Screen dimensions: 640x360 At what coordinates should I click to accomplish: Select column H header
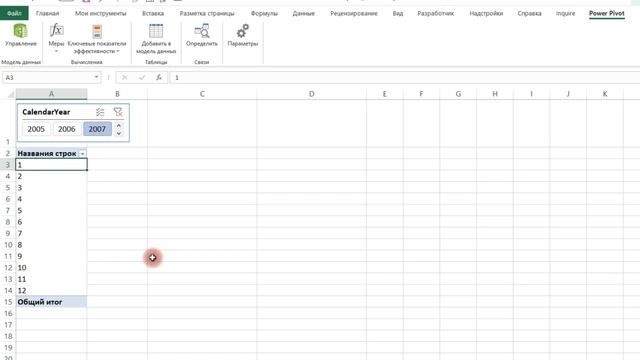[x=495, y=94]
